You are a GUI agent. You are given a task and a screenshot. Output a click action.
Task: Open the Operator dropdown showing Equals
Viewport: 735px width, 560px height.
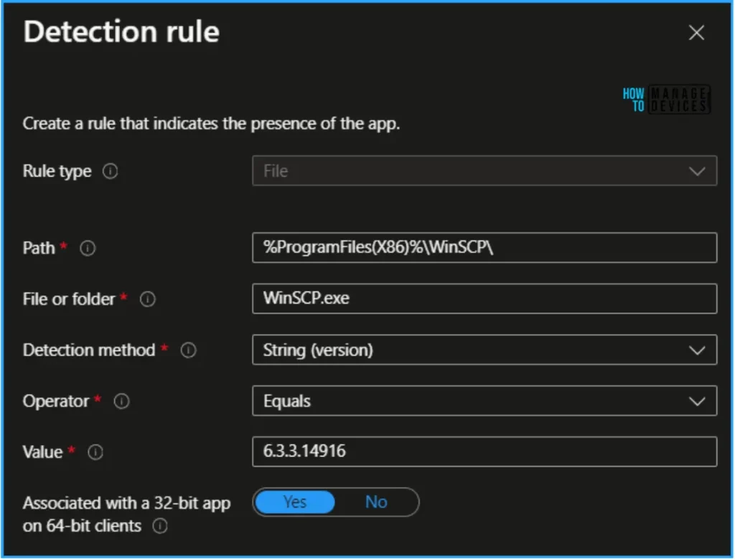click(484, 401)
